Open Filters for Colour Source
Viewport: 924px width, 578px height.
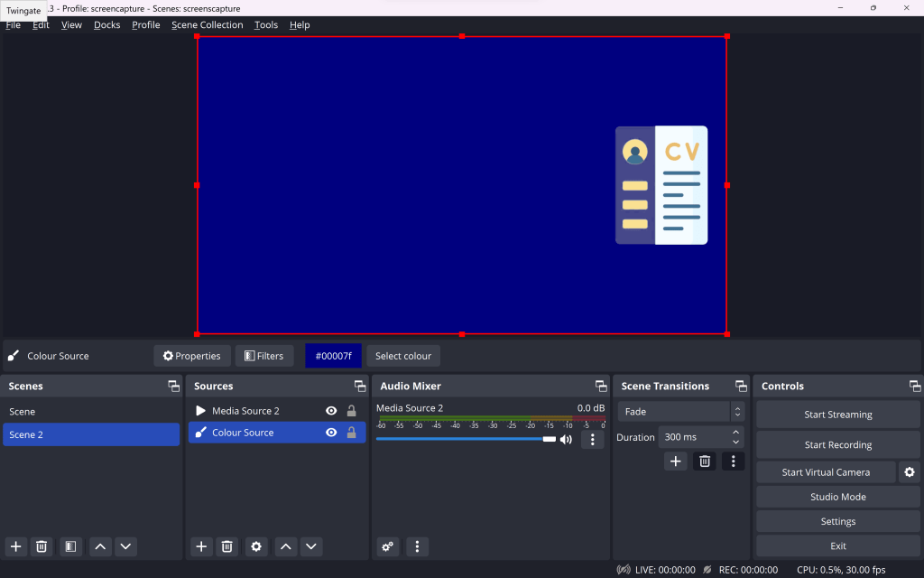tap(264, 356)
